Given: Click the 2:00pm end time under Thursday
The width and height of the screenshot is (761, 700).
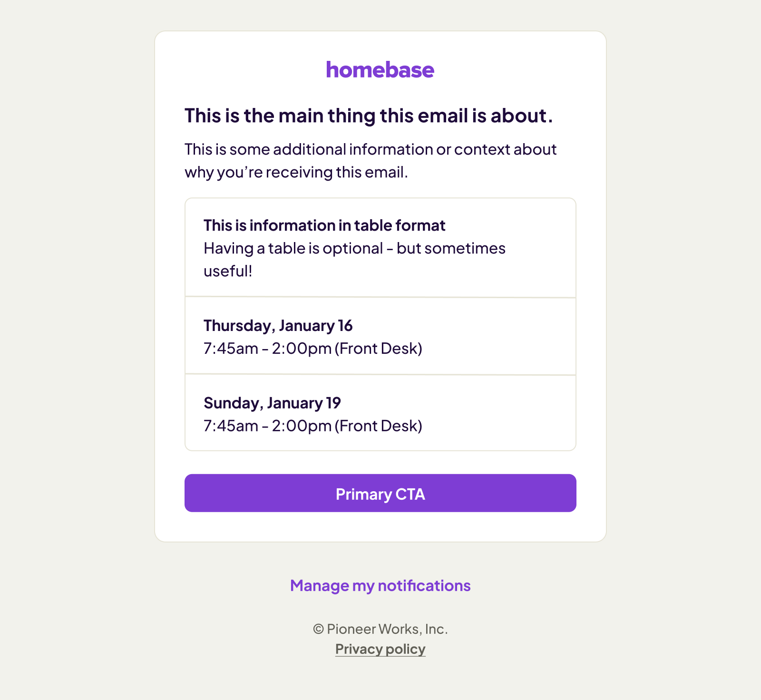Looking at the screenshot, I should coord(302,349).
